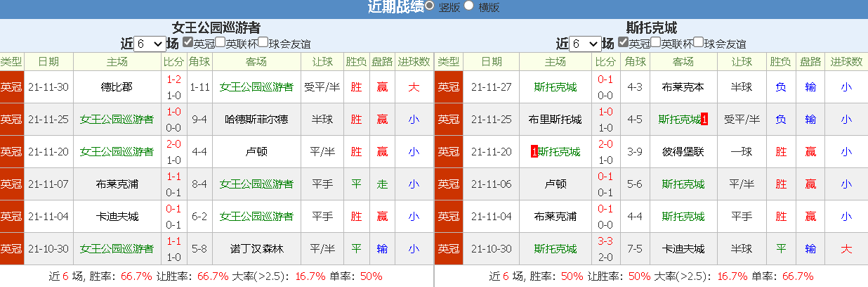
Task: Click 布莱克浦 in the 21-11-07 match row
Action: coord(117,184)
